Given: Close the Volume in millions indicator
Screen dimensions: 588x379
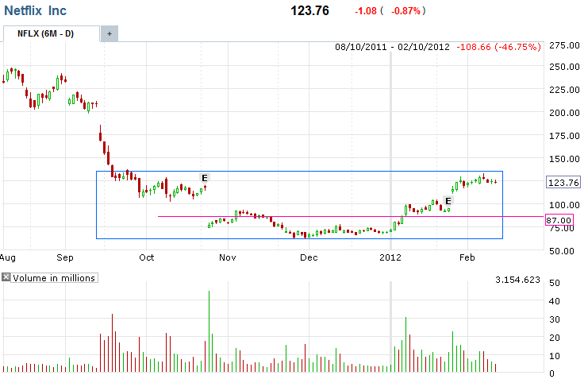Looking at the screenshot, I should click(x=6, y=277).
